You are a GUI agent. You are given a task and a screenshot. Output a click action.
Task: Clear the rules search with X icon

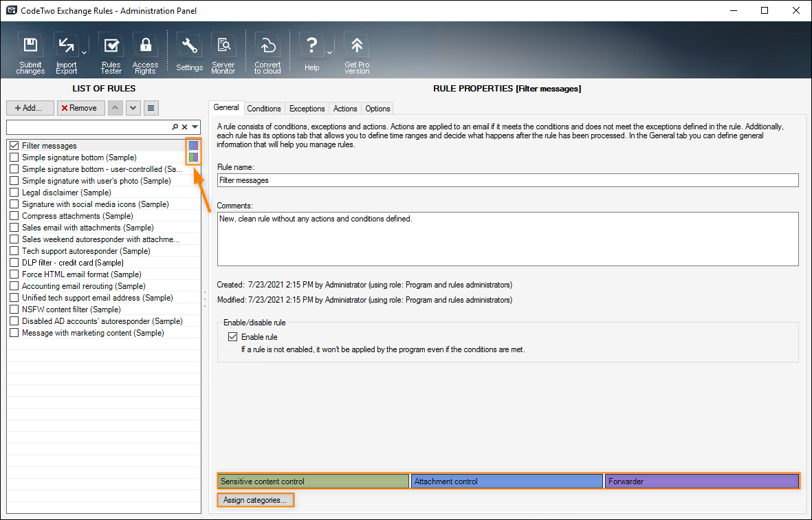click(x=184, y=127)
